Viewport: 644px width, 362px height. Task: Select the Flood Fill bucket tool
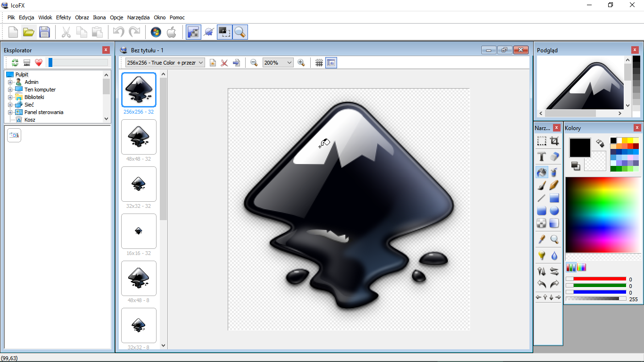[x=542, y=172]
